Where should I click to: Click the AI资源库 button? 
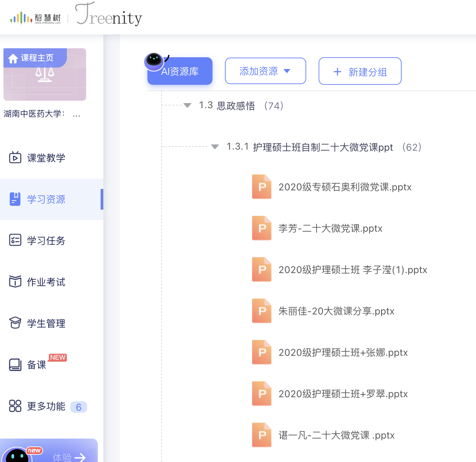pyautogui.click(x=180, y=72)
